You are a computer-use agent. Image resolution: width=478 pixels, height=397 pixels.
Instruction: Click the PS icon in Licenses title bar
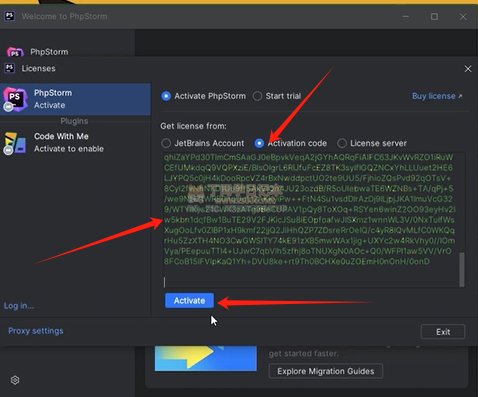9,68
